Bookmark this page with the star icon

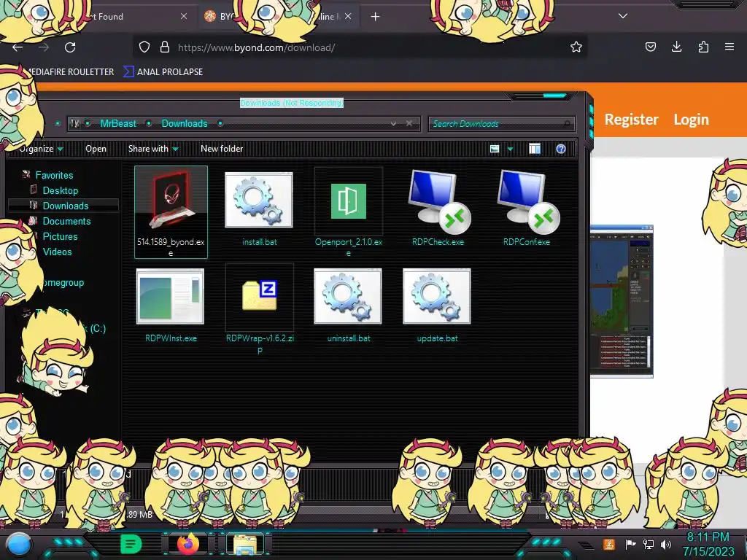point(576,47)
